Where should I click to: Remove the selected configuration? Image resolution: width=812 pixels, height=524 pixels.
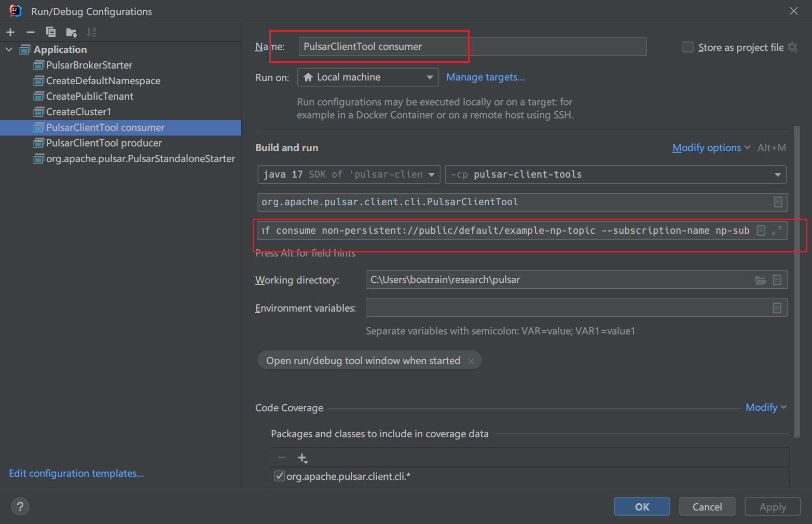[31, 32]
